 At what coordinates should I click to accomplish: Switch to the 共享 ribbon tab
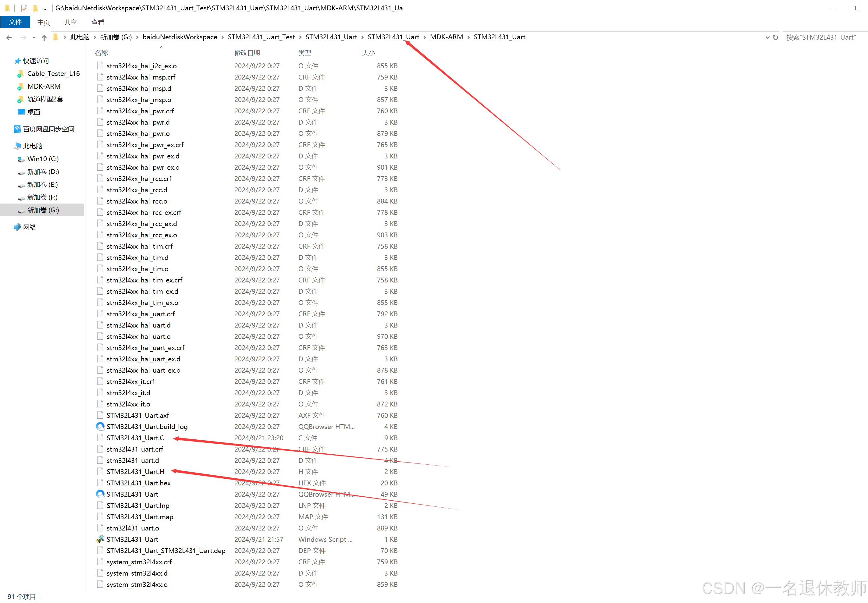coord(70,22)
